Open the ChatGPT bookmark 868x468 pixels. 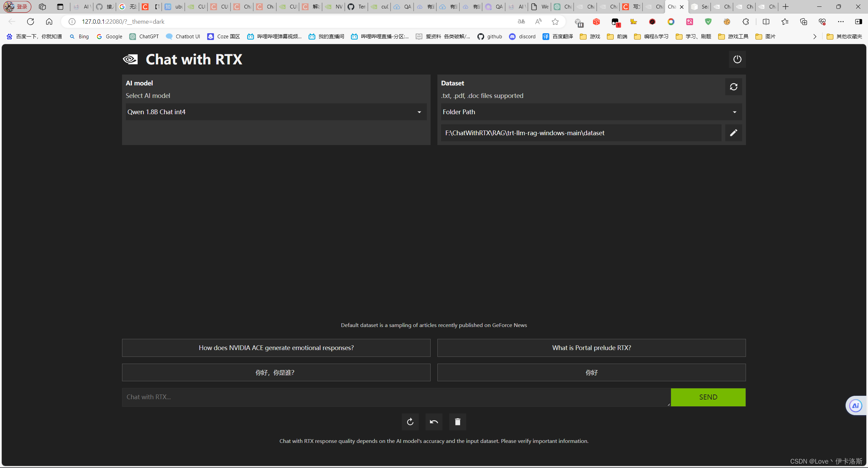(144, 37)
